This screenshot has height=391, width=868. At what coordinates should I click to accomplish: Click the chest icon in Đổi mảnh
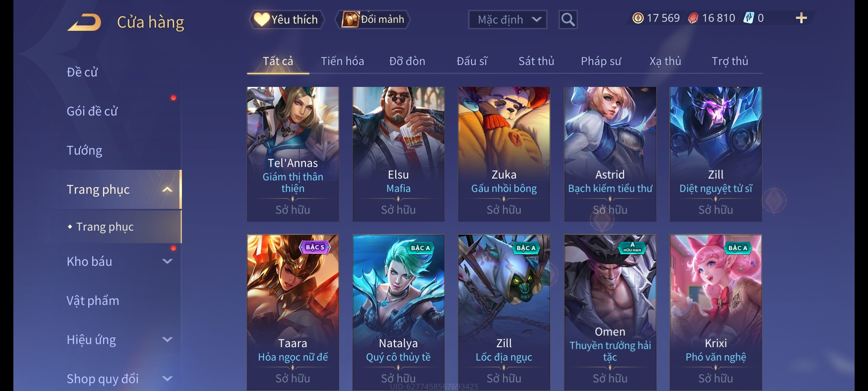pyautogui.click(x=350, y=19)
